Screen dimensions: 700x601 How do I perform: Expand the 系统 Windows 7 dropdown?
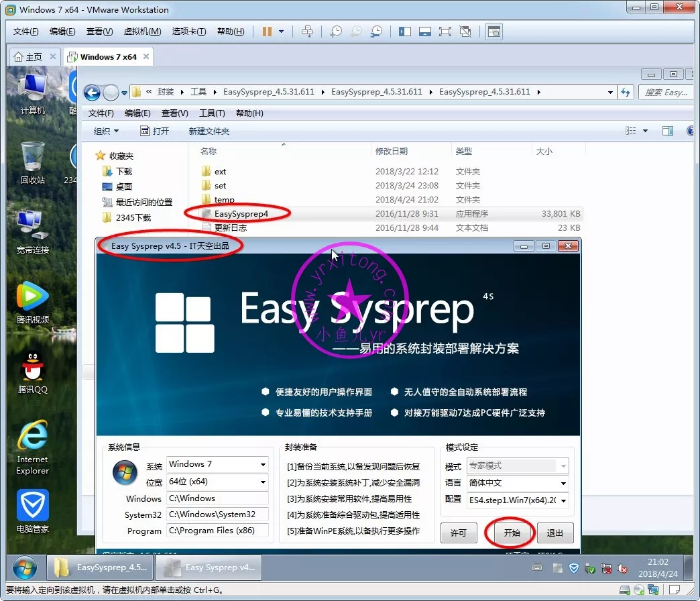coord(263,465)
